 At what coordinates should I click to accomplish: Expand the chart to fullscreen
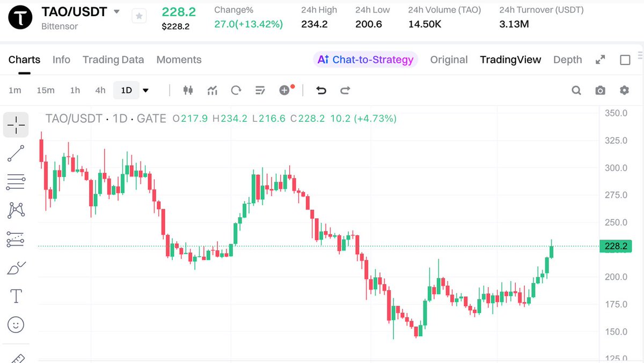601,60
